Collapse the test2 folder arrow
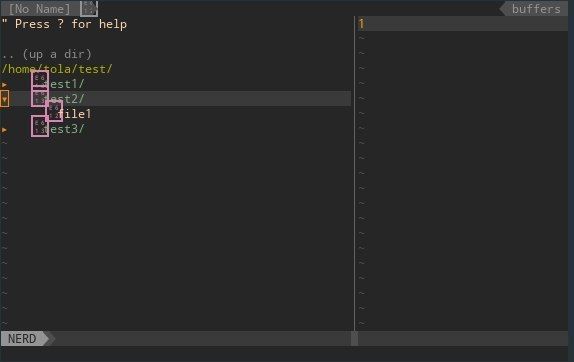The image size is (574, 362). coord(4,99)
